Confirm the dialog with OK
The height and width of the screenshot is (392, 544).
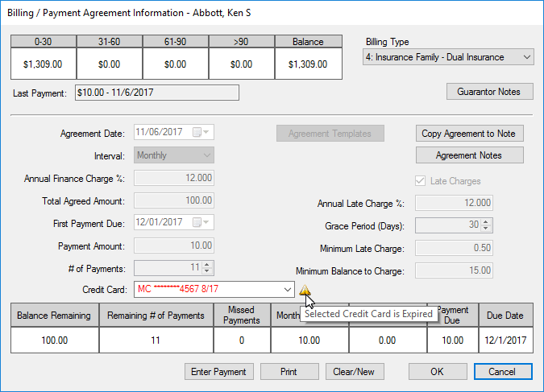438,372
